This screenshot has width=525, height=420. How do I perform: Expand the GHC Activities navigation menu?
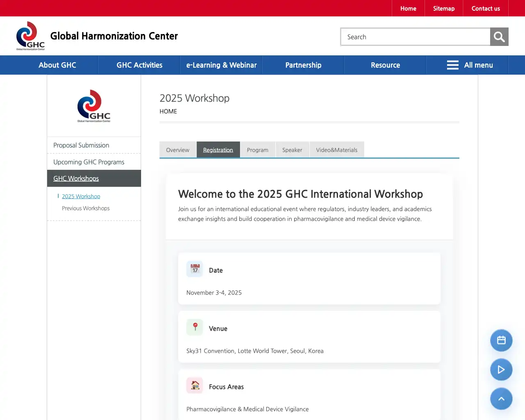click(139, 65)
